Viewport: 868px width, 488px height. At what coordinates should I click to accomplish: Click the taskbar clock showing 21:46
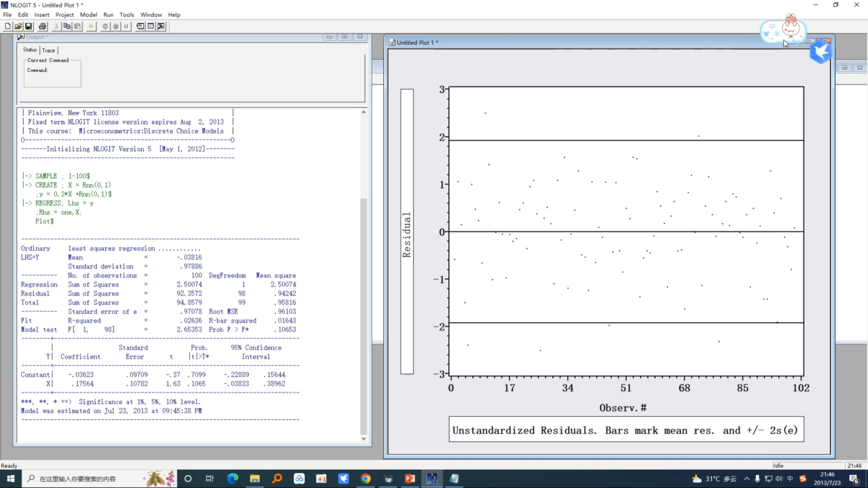(x=827, y=479)
